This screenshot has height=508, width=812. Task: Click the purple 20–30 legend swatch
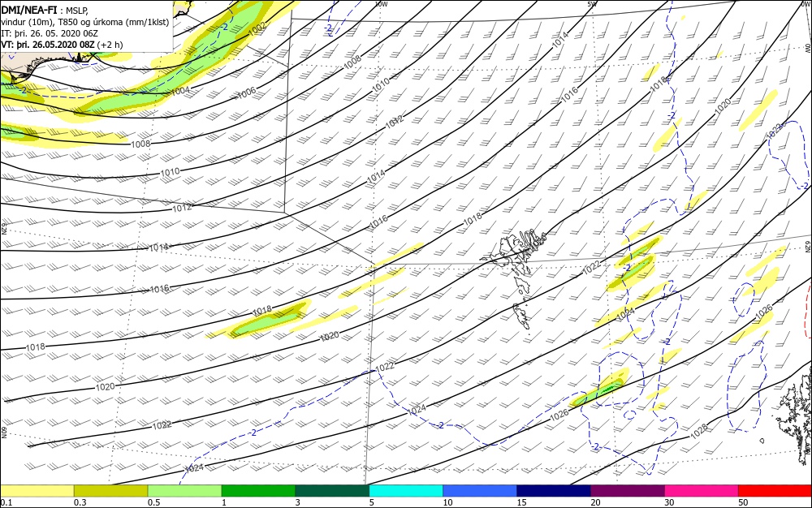[627, 491]
